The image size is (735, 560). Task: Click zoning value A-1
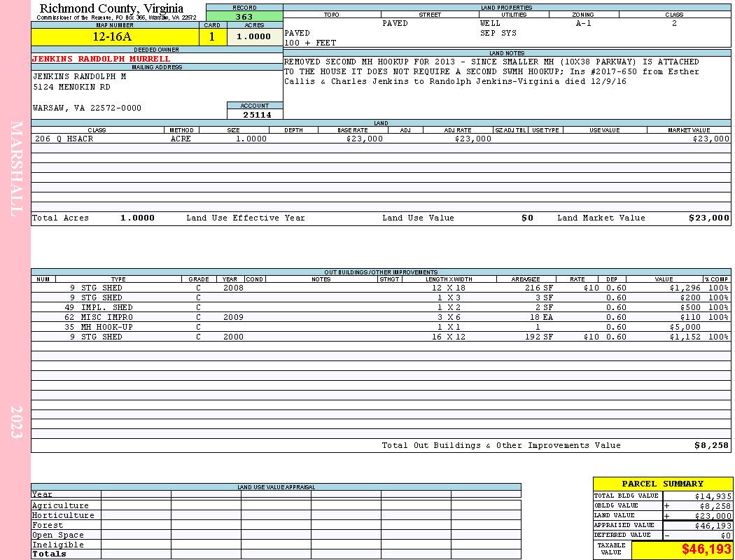coord(584,23)
